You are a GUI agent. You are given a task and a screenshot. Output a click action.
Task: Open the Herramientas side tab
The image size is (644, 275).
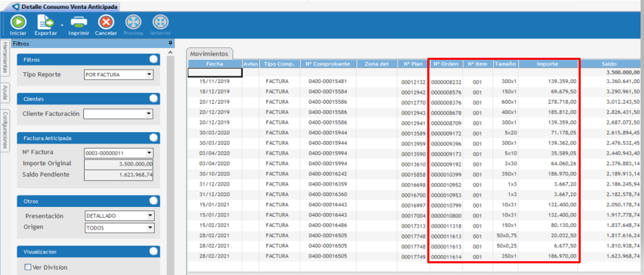pos(4,58)
